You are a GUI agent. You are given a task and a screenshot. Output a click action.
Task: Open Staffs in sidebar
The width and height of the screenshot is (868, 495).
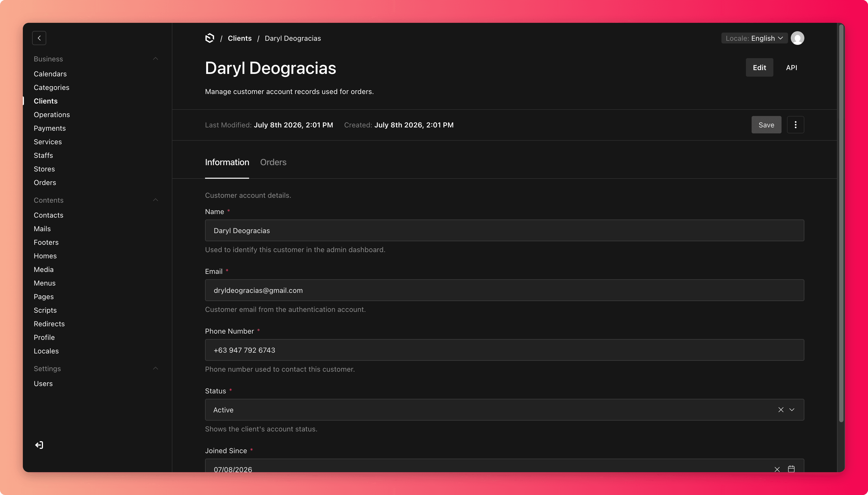(43, 155)
